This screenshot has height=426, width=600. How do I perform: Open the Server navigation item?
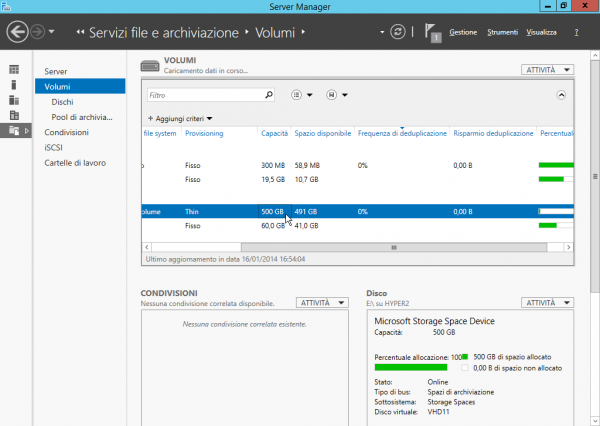pyautogui.click(x=56, y=72)
